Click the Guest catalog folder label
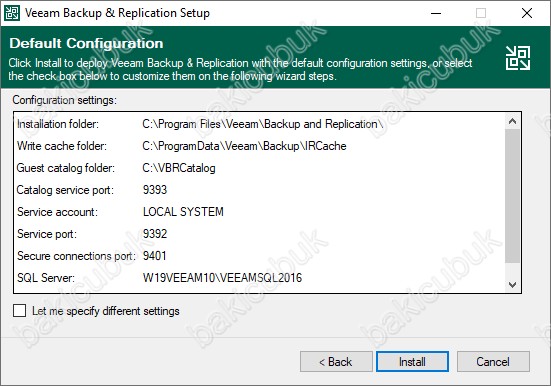This screenshot has width=551, height=386. pos(66,168)
